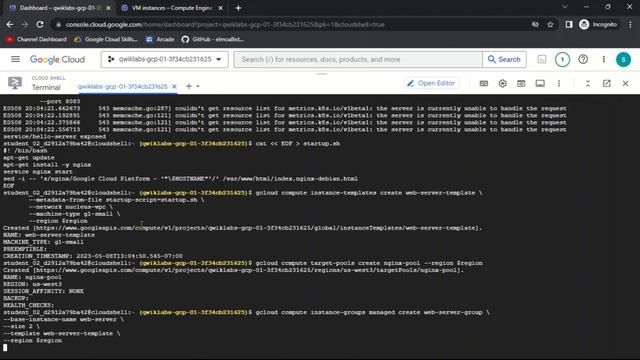Image resolution: width=640 pixels, height=360 pixels.
Task: Open the GitHub bookmark
Action: [x=213, y=39]
